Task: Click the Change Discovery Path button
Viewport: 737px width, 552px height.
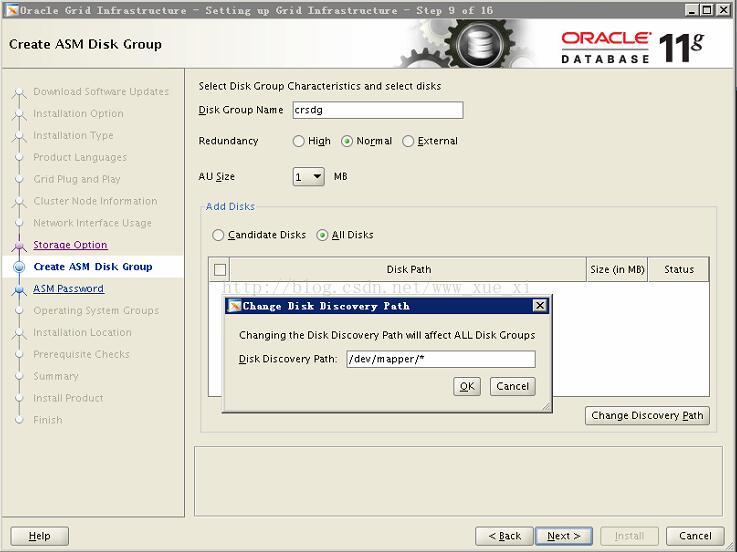Action: click(647, 416)
